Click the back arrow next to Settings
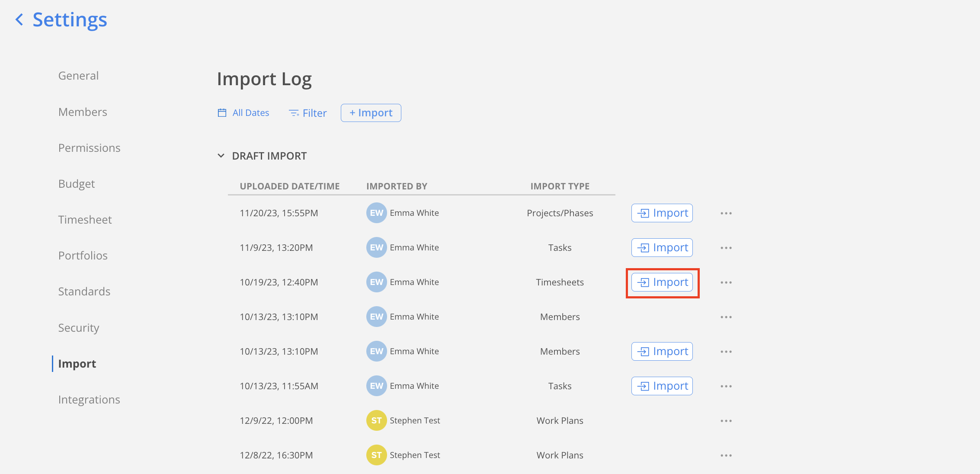The height and width of the screenshot is (474, 980). (19, 19)
